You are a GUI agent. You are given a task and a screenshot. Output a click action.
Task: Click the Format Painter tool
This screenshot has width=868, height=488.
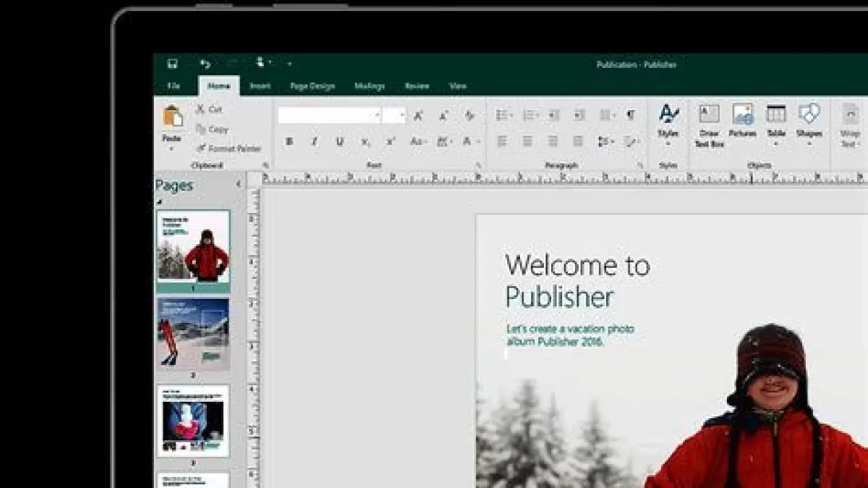pyautogui.click(x=229, y=148)
